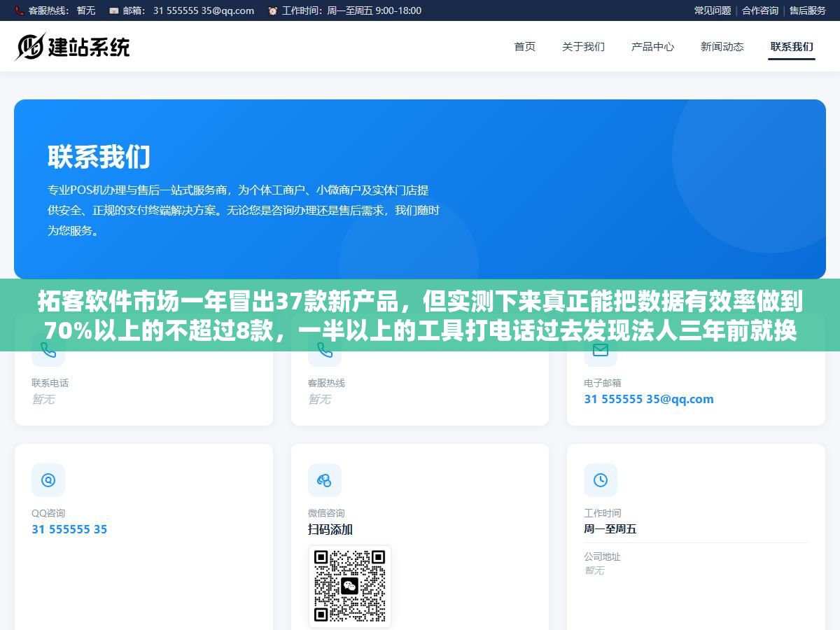The width and height of the screenshot is (840, 630).
Task: Click the envelope icon in 电子邮箱 card
Action: (x=601, y=350)
